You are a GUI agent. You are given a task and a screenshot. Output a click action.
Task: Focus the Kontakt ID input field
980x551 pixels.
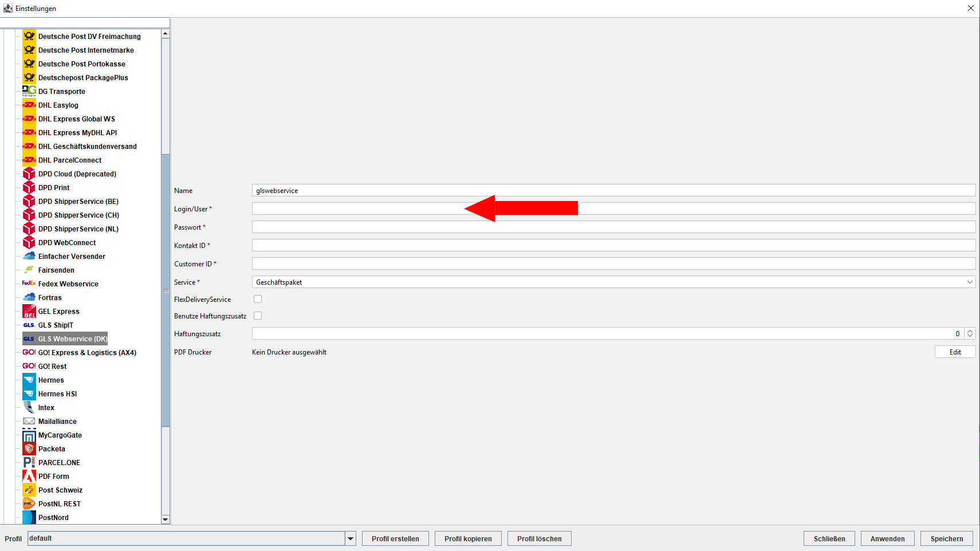[x=613, y=245]
